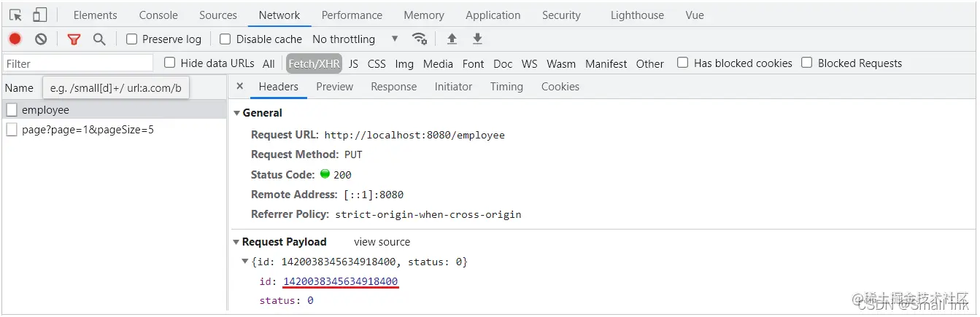Toggle the red filter funnel icon
Image resolution: width=980 pixels, height=317 pixels.
74,39
